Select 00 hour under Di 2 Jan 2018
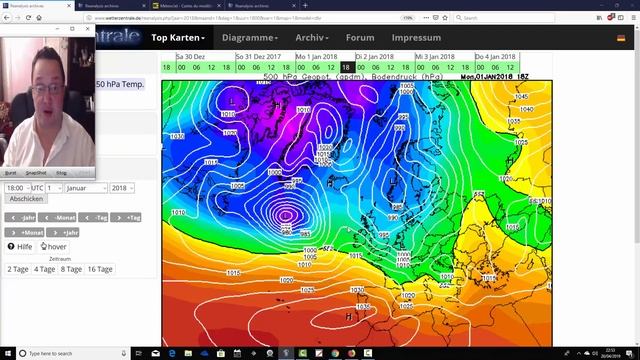This screenshot has width=640, height=360. click(361, 67)
